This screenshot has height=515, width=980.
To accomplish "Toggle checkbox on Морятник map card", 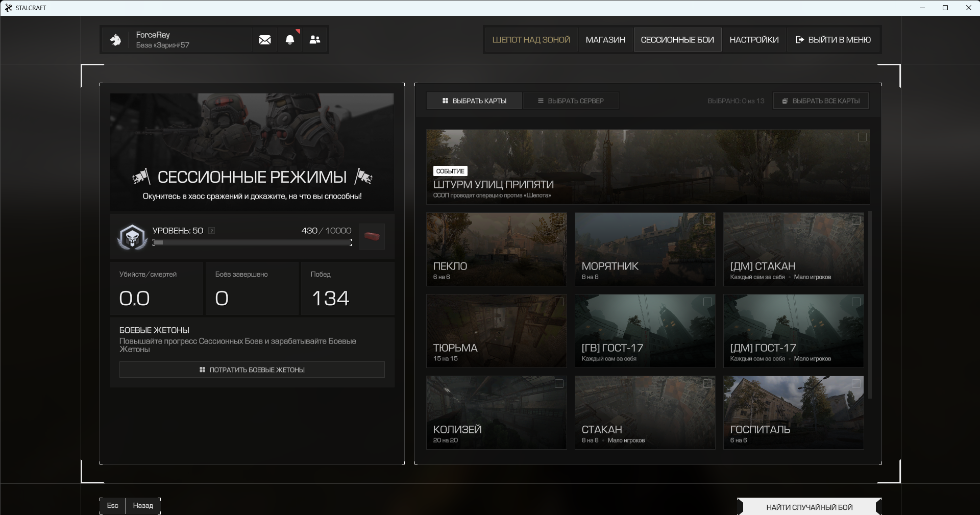I will pos(707,220).
